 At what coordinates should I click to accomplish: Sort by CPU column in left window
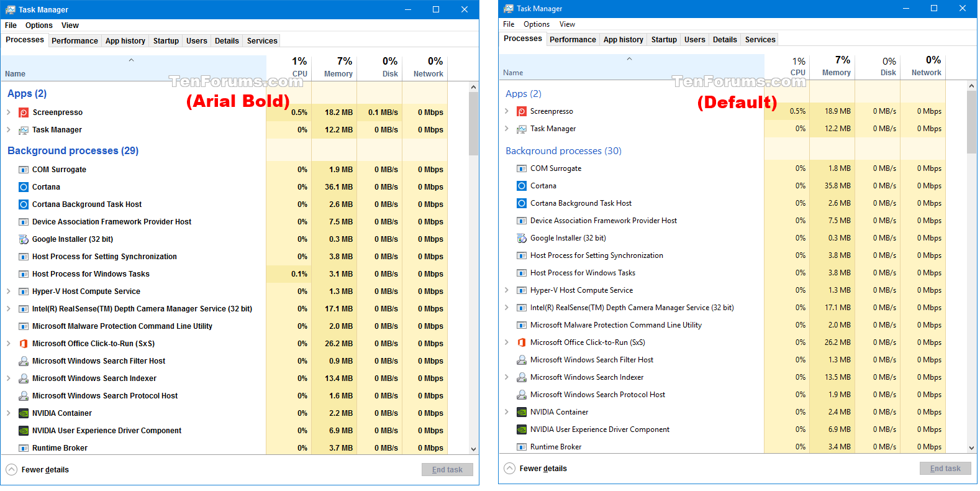coord(289,68)
